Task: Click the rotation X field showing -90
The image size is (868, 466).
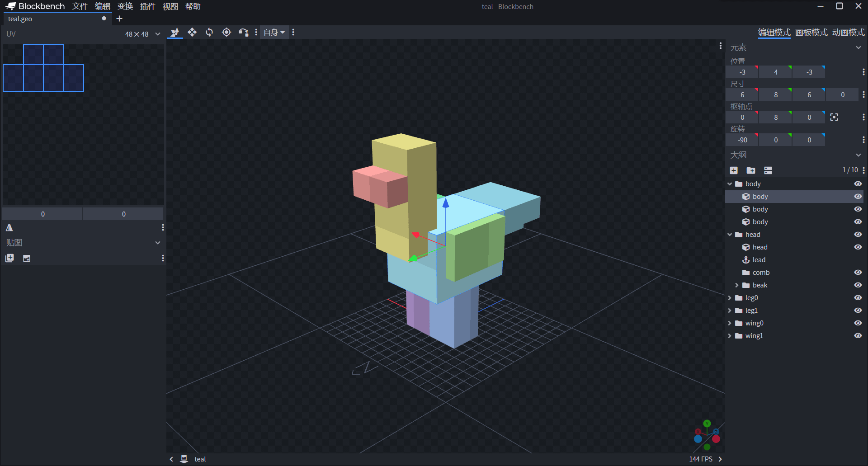Action: [742, 140]
